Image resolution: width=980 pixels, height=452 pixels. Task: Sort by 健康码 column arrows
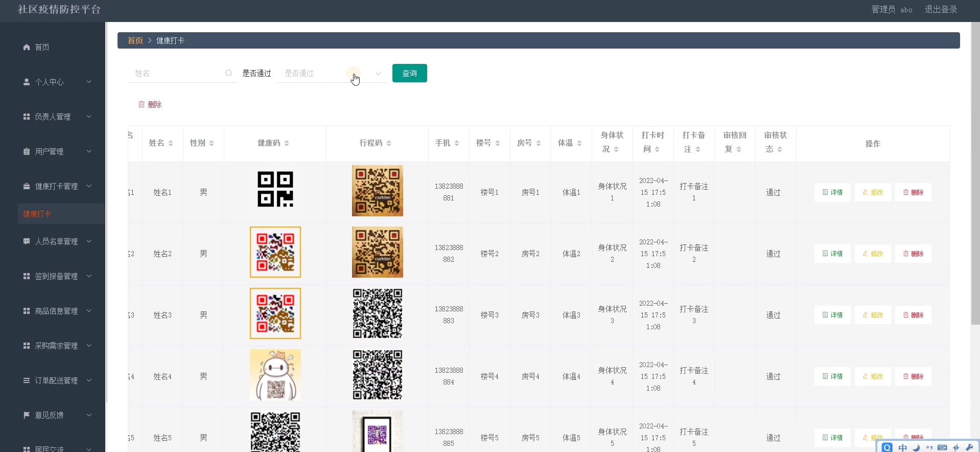click(287, 143)
